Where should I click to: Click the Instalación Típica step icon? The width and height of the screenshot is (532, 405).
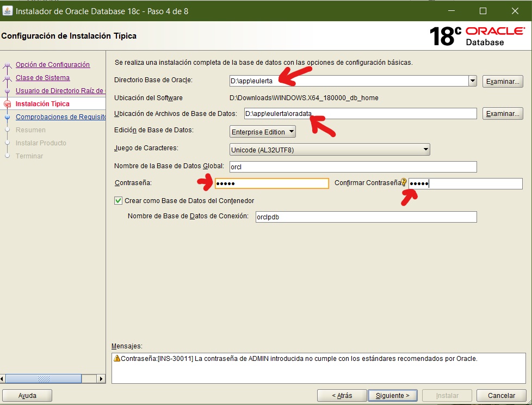coord(8,104)
